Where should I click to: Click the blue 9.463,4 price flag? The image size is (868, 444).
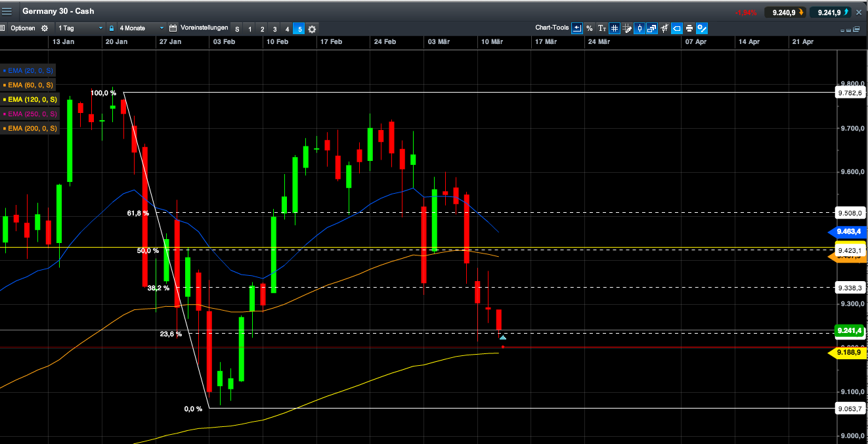click(848, 232)
